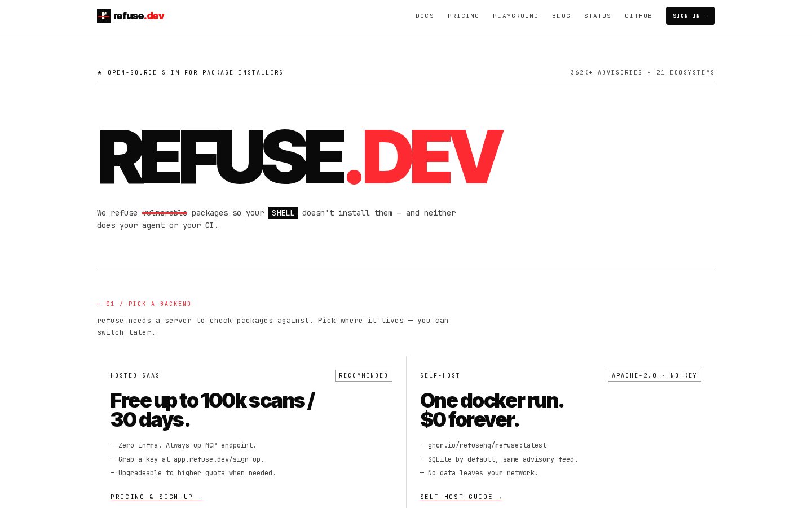This screenshot has width=812, height=508.
Task: Click the refuse.dev logo icon
Action: coord(104,16)
